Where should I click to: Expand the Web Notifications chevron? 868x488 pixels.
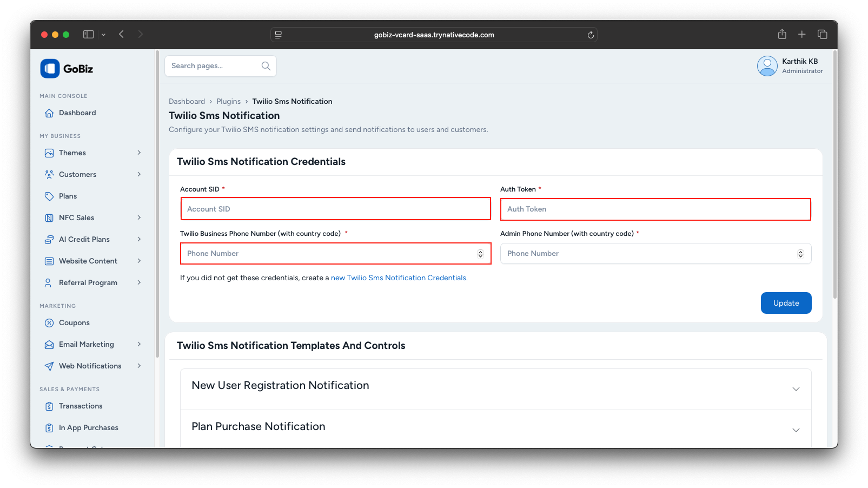point(139,366)
